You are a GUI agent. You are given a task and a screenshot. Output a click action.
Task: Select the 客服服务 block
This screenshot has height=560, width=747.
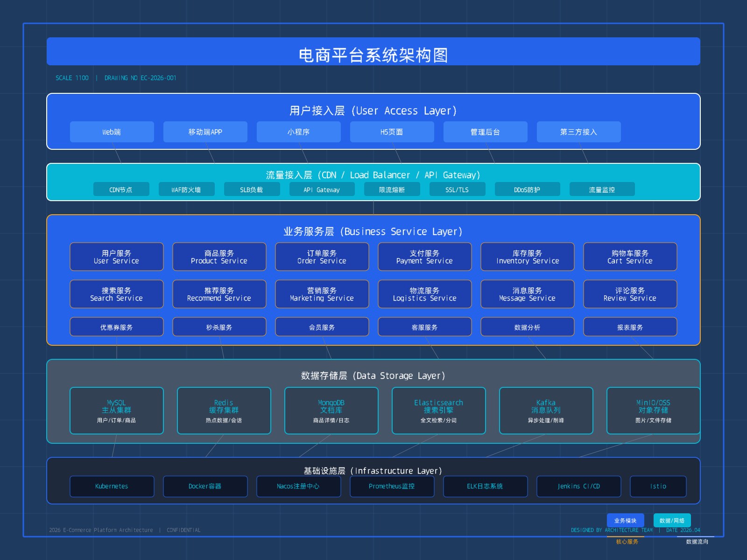tap(425, 327)
